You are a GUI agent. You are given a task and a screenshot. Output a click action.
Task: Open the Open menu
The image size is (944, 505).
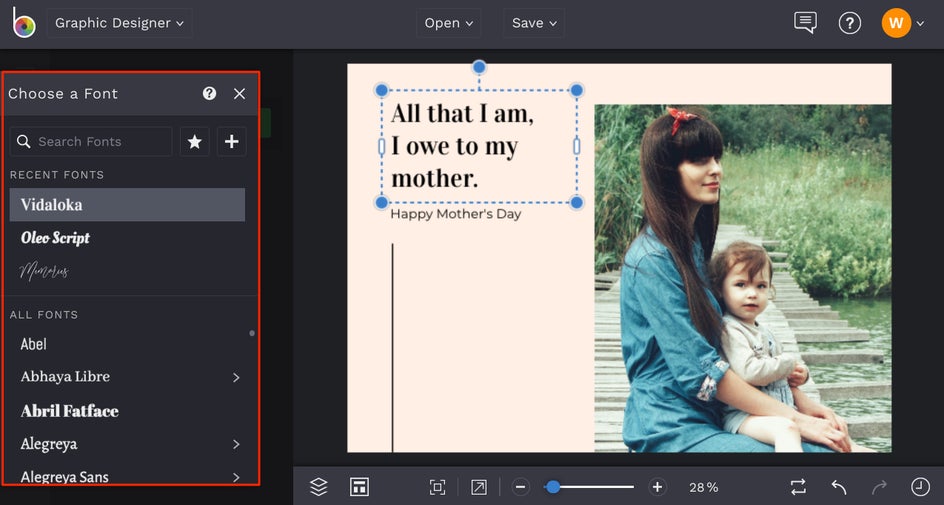coord(448,23)
